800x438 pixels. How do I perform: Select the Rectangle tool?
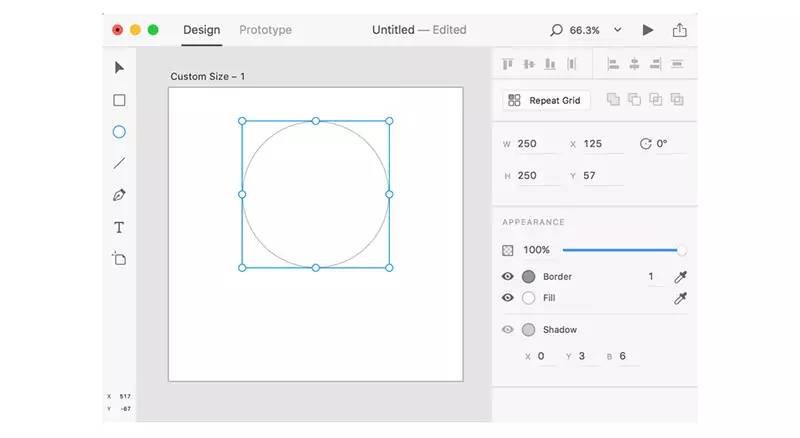click(119, 100)
